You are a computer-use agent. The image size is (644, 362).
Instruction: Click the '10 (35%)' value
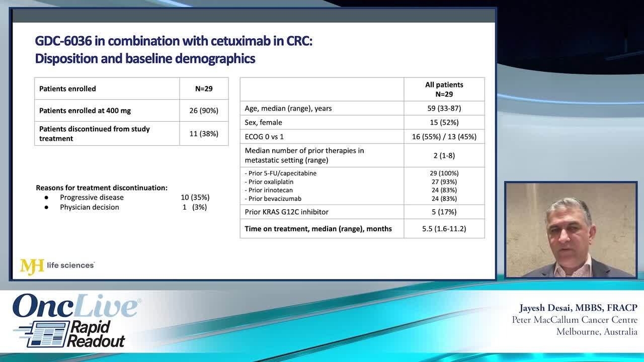(x=195, y=198)
